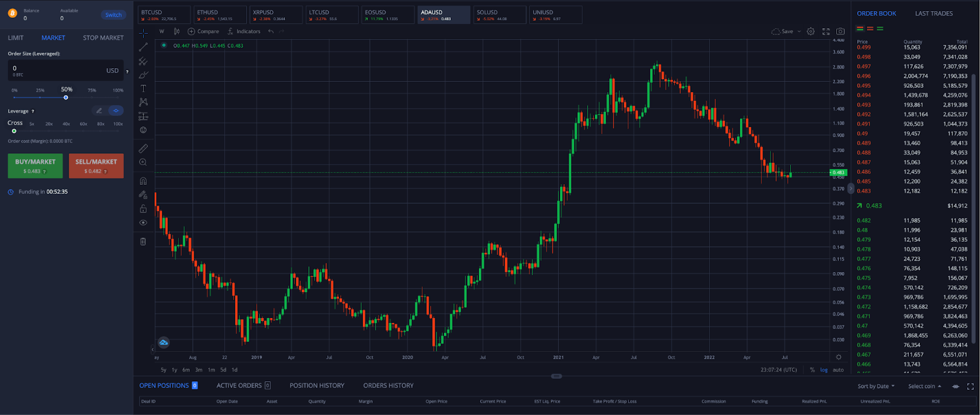The height and width of the screenshot is (415, 980).
Task: Select the trend line drawing tool
Action: click(143, 47)
